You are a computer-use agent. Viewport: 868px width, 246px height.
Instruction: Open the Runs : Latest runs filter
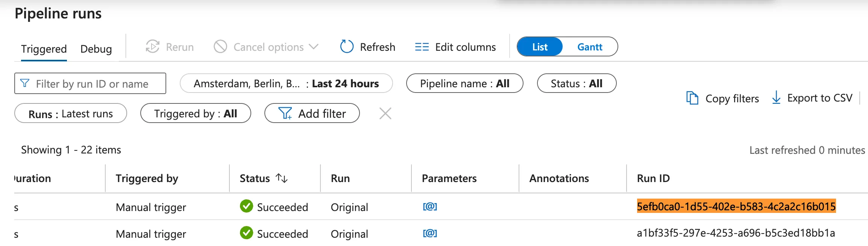70,114
